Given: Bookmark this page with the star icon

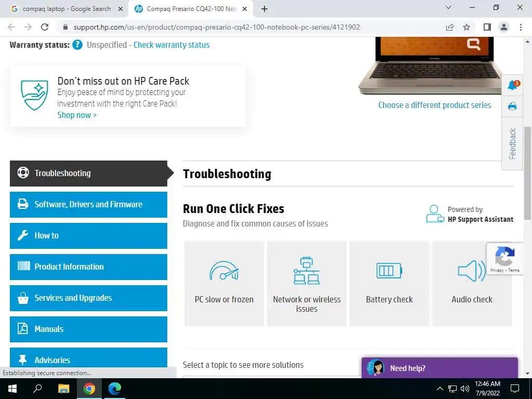Looking at the screenshot, I should pyautogui.click(x=467, y=27).
